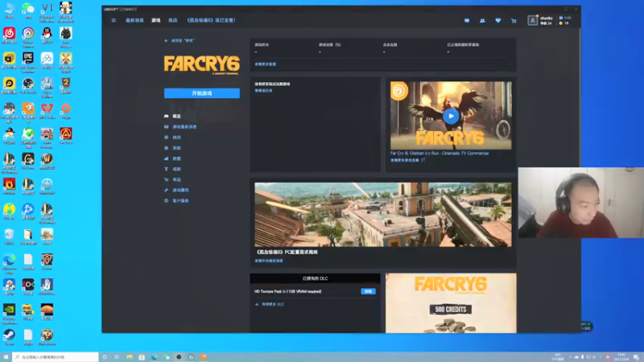Open the friends list icon in header
This screenshot has height=362, width=644.
point(482,21)
